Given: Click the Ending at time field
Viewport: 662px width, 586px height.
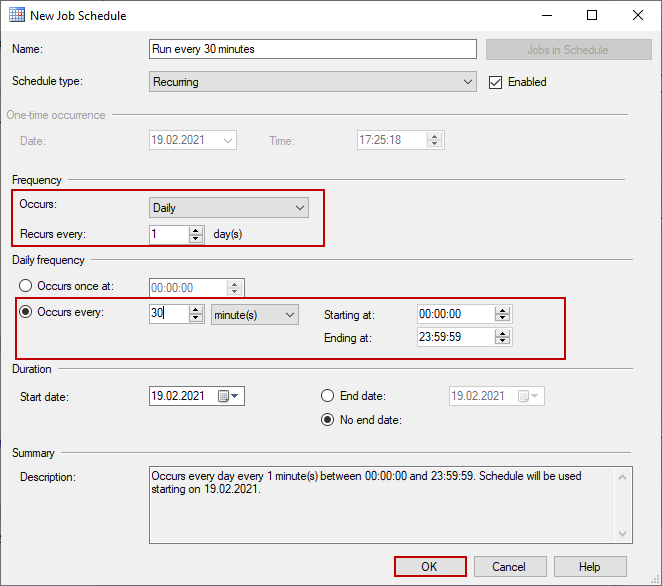Looking at the screenshot, I should click(456, 337).
